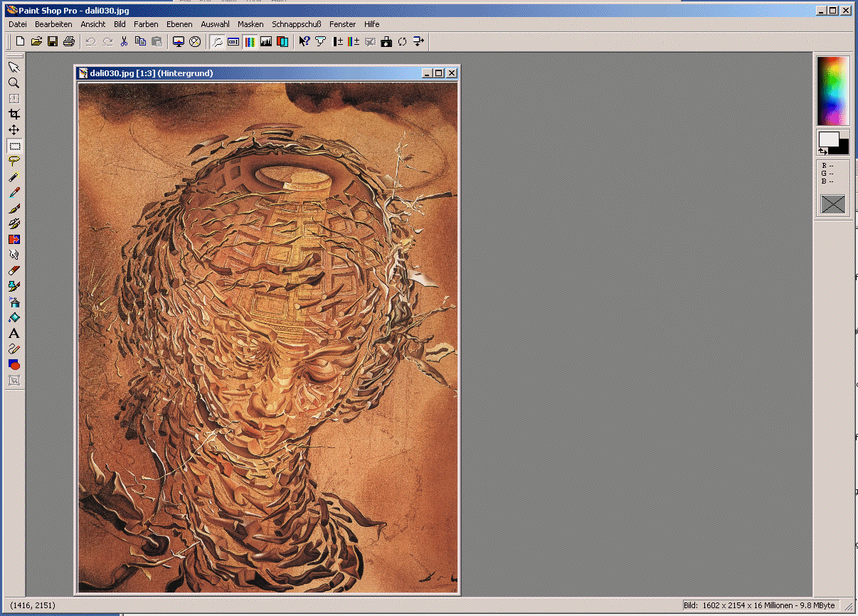Open the Fenster menu
The image size is (858, 616).
342,24
